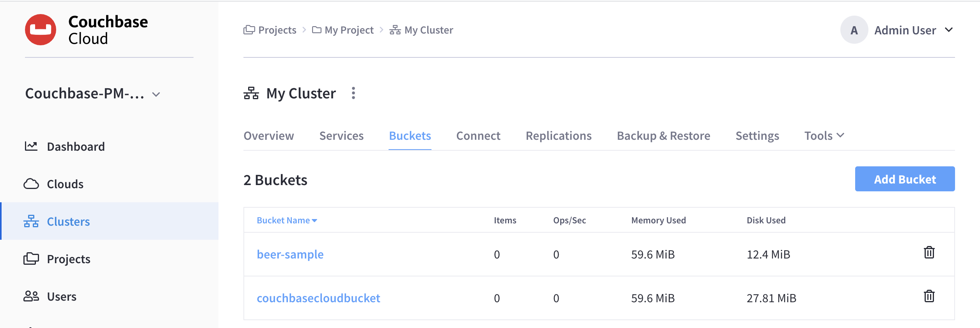Click the Projects folder icon in sidebar
Image resolution: width=980 pixels, height=328 pixels.
pos(31,259)
